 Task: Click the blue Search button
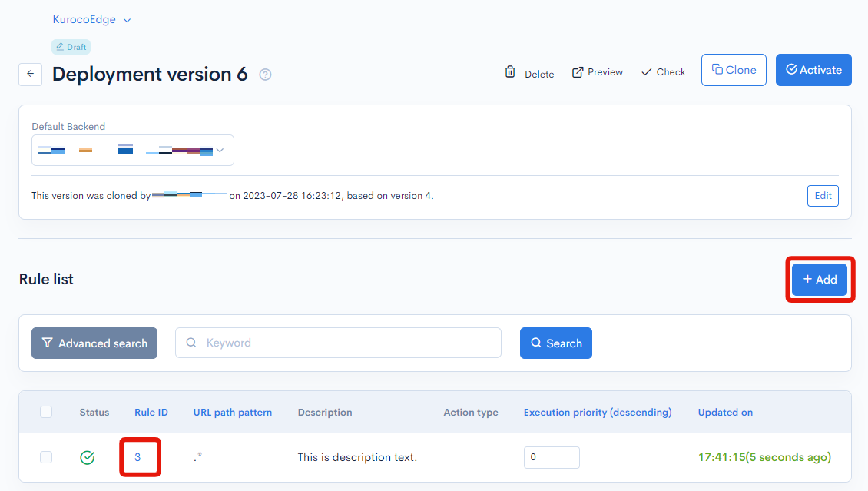[556, 343]
